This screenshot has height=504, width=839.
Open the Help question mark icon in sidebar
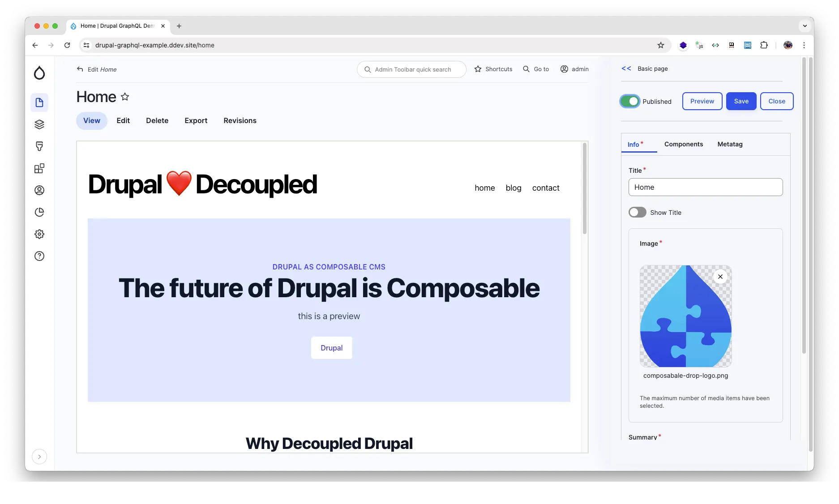pos(39,256)
